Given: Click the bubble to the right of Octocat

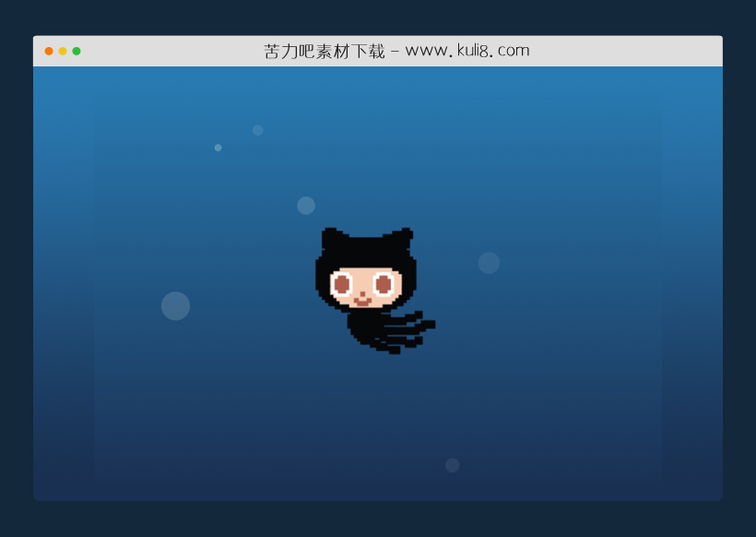Looking at the screenshot, I should (x=489, y=262).
